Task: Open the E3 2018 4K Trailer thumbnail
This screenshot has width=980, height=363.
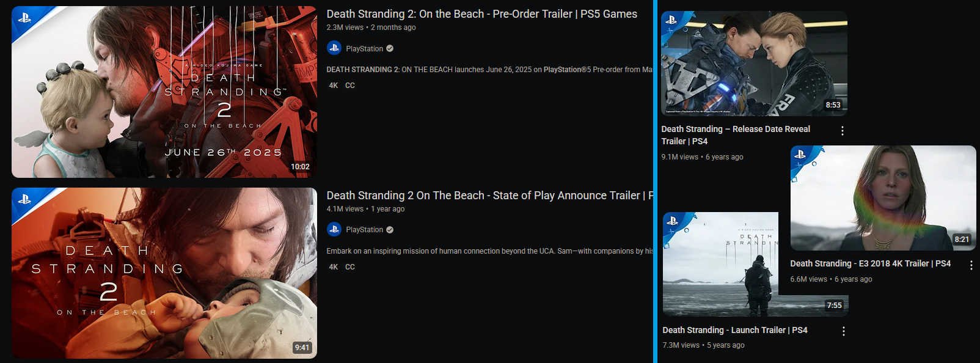Action: pyautogui.click(x=883, y=198)
